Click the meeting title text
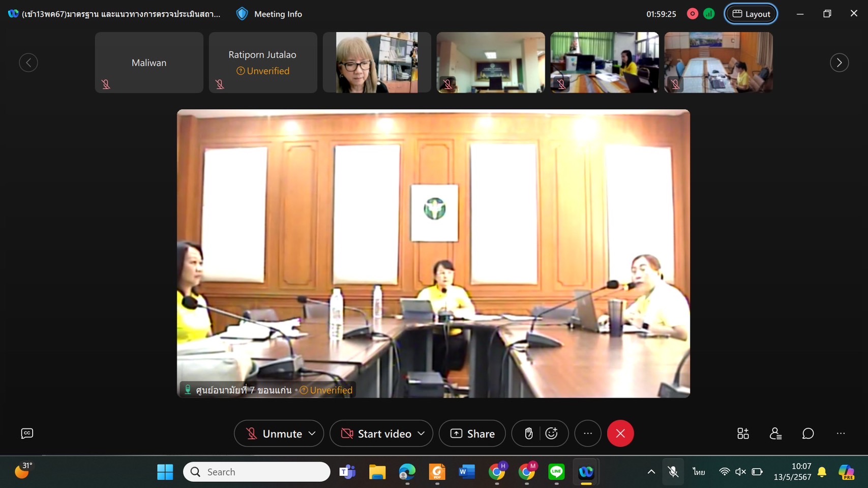This screenshot has height=488, width=868. click(x=121, y=14)
